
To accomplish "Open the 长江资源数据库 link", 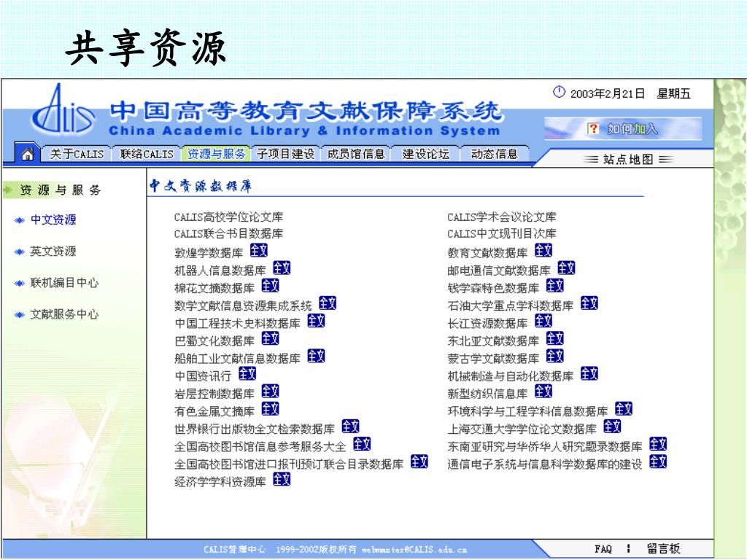I will (487, 323).
